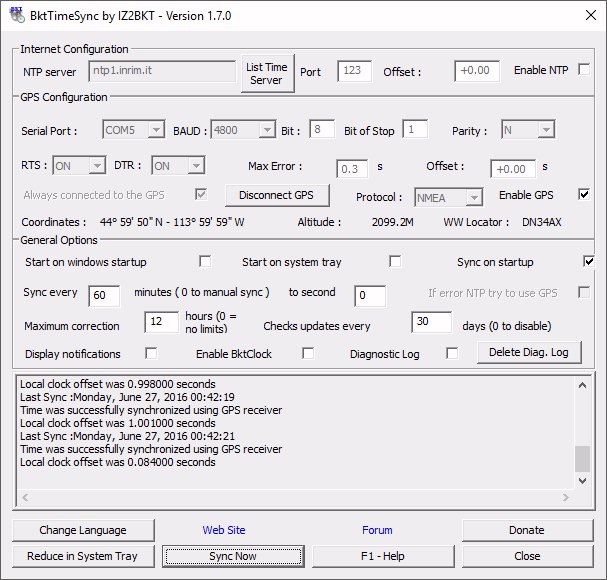Click the Sync Now button

(x=232, y=556)
